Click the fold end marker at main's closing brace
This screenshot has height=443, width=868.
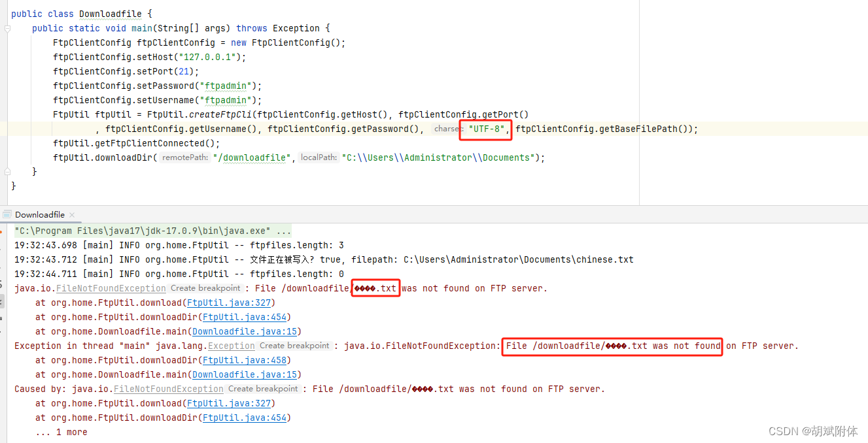(7, 171)
